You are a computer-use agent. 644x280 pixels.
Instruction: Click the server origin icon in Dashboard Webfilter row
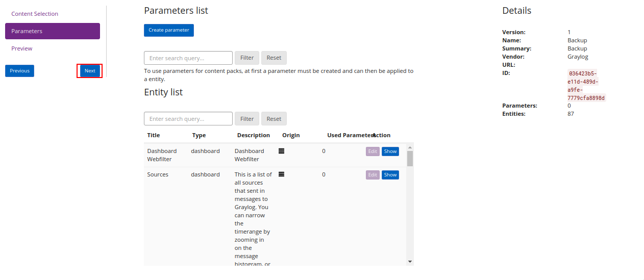(281, 151)
